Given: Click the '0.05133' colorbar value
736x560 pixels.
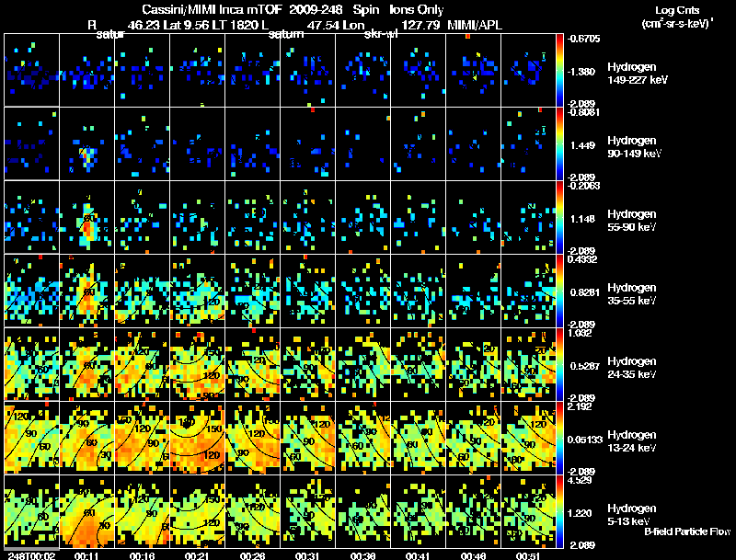Looking at the screenshot, I should pos(585,440).
